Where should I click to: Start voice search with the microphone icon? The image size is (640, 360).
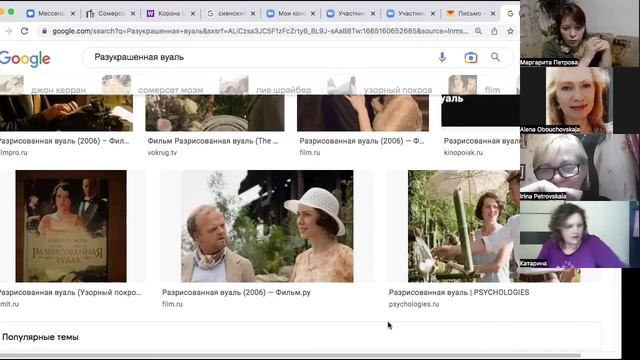(442, 58)
